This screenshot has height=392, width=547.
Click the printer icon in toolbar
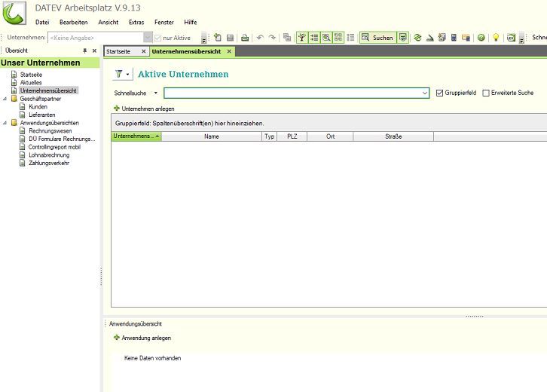click(245, 38)
